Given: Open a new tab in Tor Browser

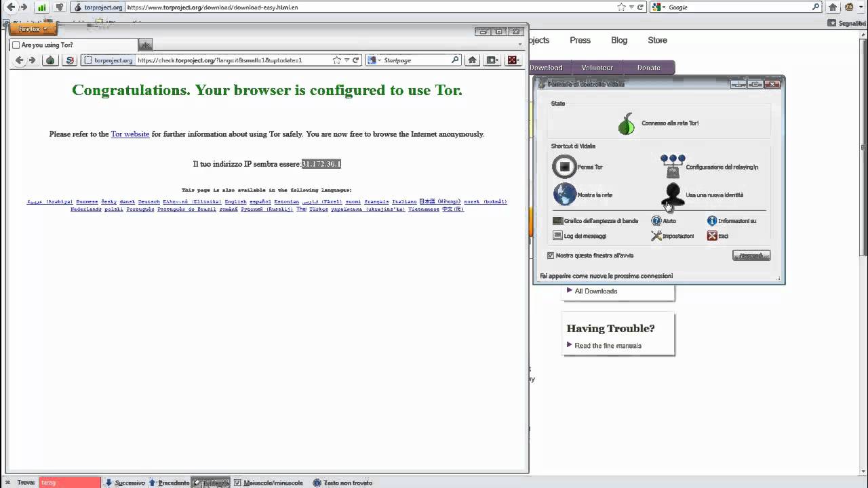Looking at the screenshot, I should click(x=146, y=45).
